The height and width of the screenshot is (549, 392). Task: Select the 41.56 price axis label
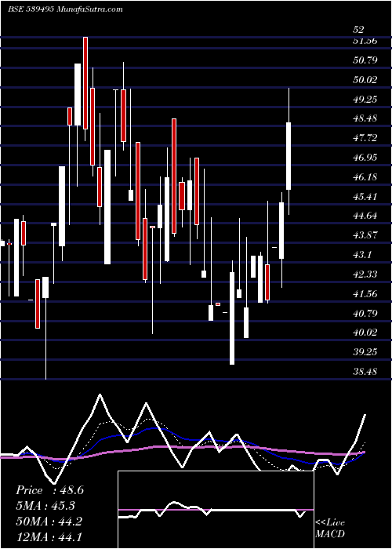(x=365, y=294)
